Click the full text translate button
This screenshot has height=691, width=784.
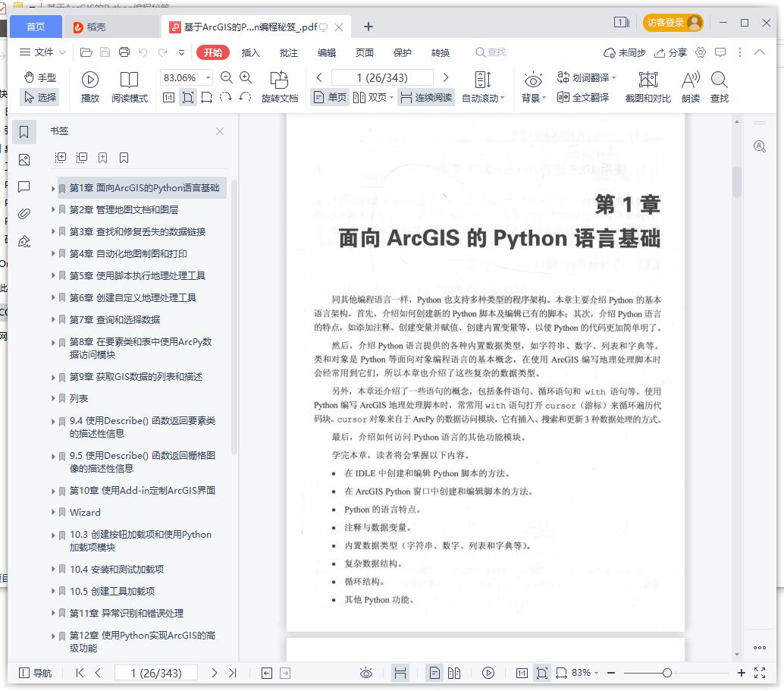[583, 97]
